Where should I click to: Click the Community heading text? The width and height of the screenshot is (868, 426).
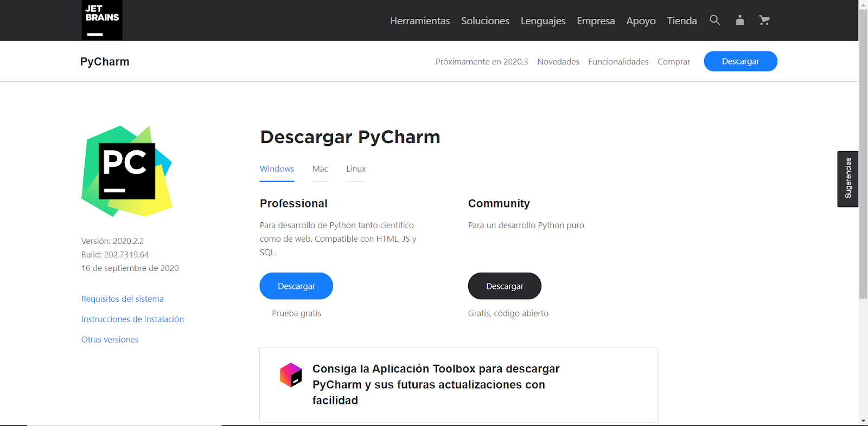[x=499, y=204]
